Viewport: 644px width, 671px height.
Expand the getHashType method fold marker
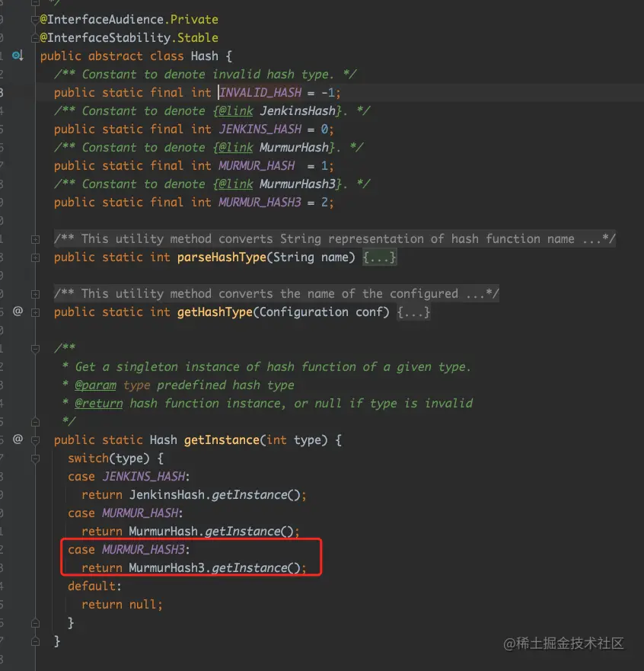(x=36, y=312)
